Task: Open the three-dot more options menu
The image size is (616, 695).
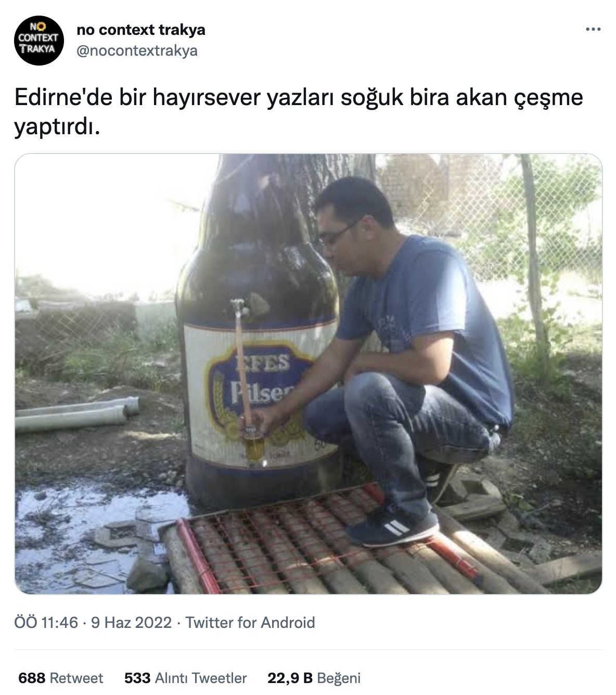Action: [x=593, y=29]
